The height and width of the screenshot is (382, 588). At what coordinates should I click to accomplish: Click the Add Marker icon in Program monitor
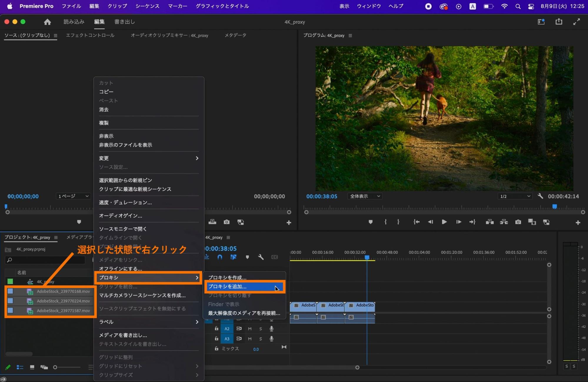click(370, 222)
